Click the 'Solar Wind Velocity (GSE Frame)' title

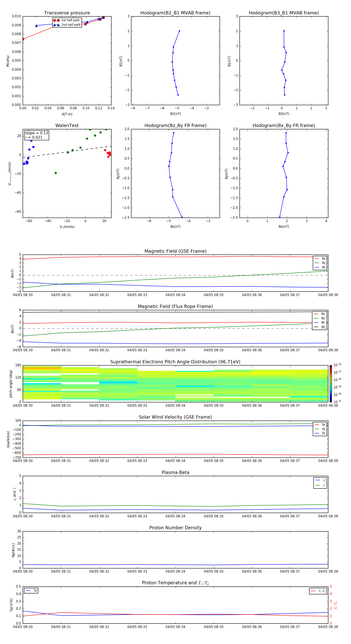point(175,417)
